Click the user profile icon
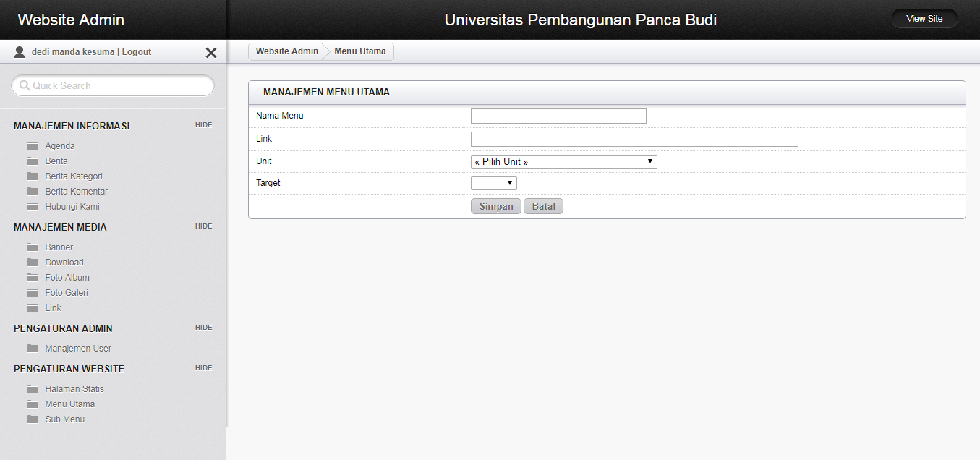Image resolution: width=980 pixels, height=460 pixels. (x=20, y=52)
